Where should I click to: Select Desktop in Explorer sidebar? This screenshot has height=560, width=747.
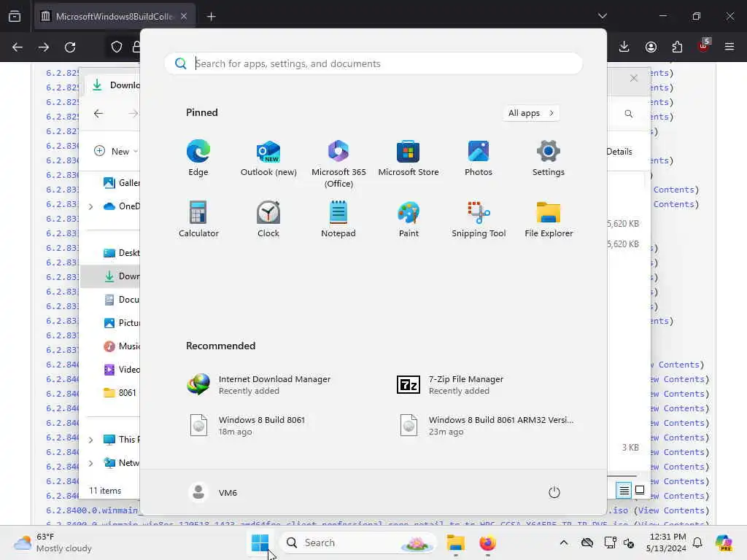[121, 253]
